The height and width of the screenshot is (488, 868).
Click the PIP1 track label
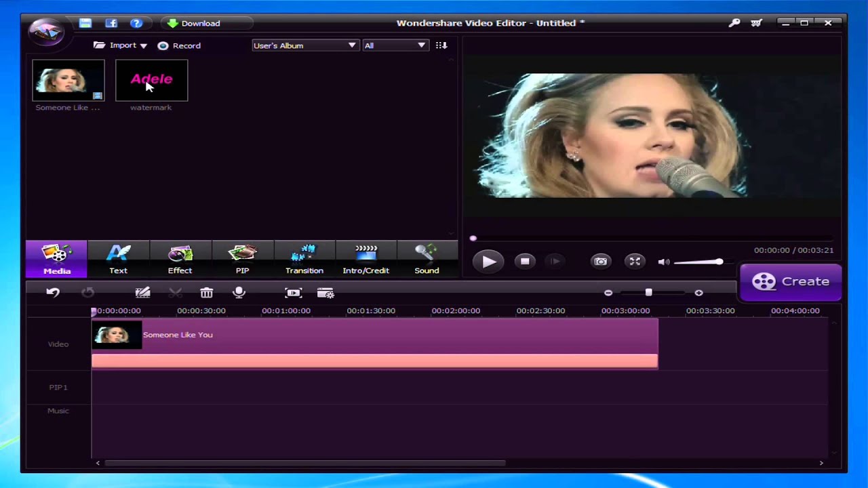pyautogui.click(x=58, y=388)
